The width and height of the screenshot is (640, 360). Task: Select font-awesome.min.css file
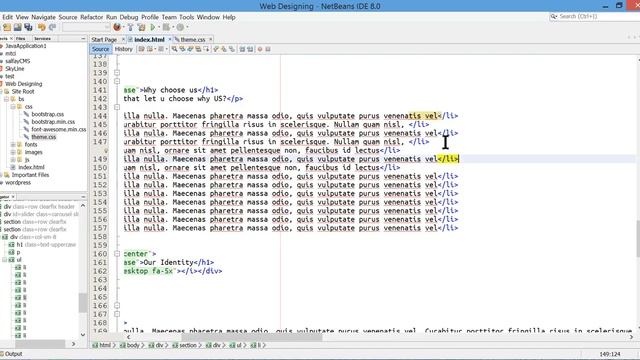(x=58, y=129)
